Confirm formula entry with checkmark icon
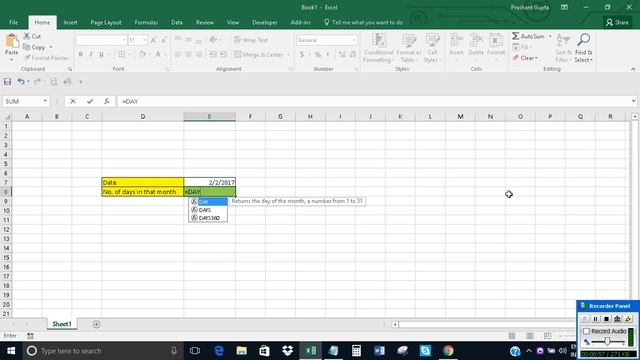Image resolution: width=640 pixels, height=360 pixels. (90, 101)
